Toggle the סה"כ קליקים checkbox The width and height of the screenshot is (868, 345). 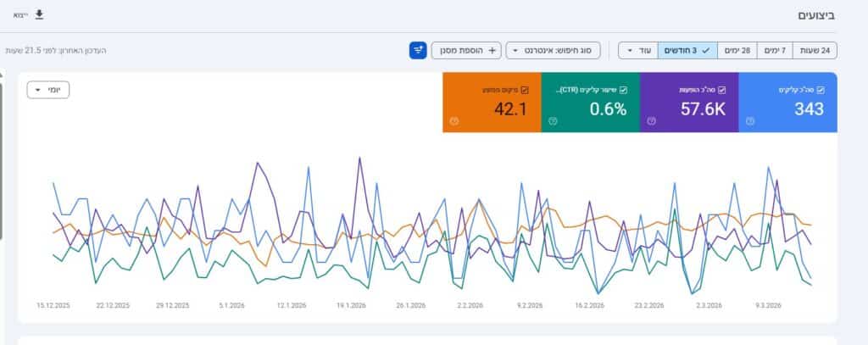pos(821,89)
